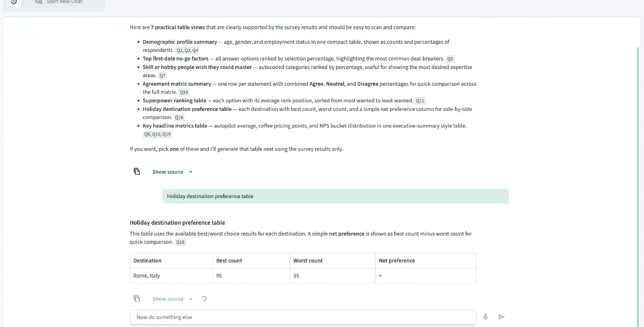Open the Q8, Q10, Q19 citation badge

tap(157, 134)
